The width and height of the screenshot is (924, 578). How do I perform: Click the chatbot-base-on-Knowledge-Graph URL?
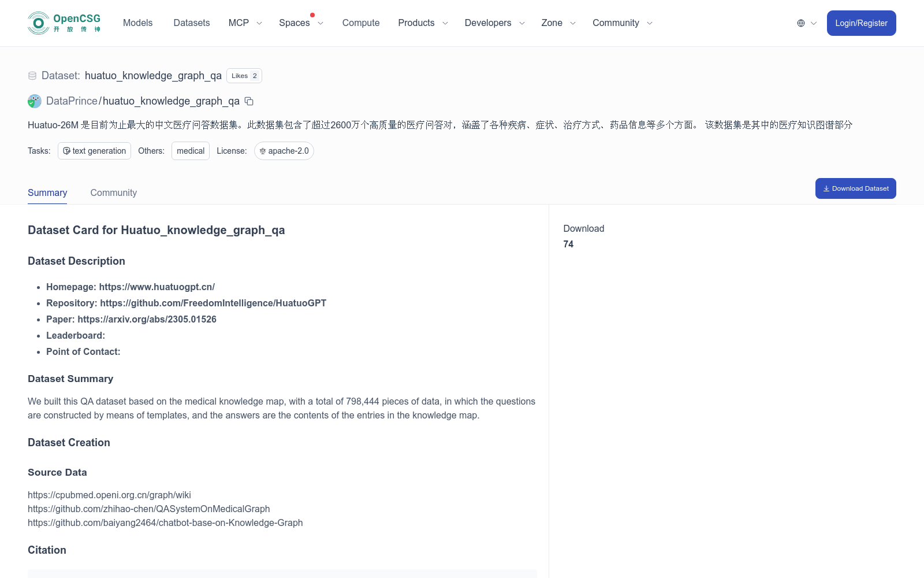coord(165,523)
